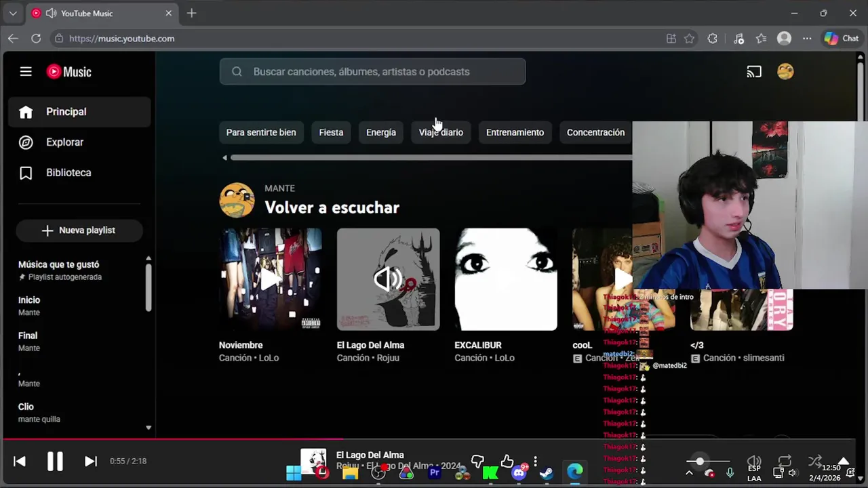Select the Fiesta mood chip

click(331, 132)
